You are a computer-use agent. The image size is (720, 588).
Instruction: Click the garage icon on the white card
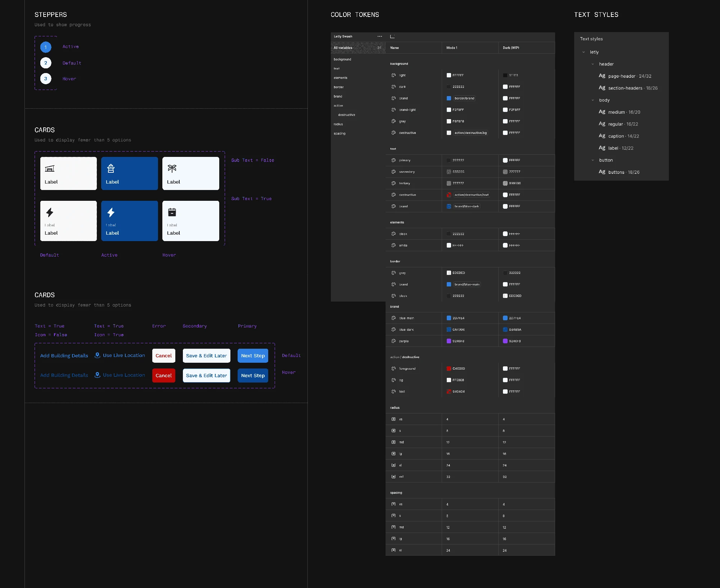[x=50, y=168]
